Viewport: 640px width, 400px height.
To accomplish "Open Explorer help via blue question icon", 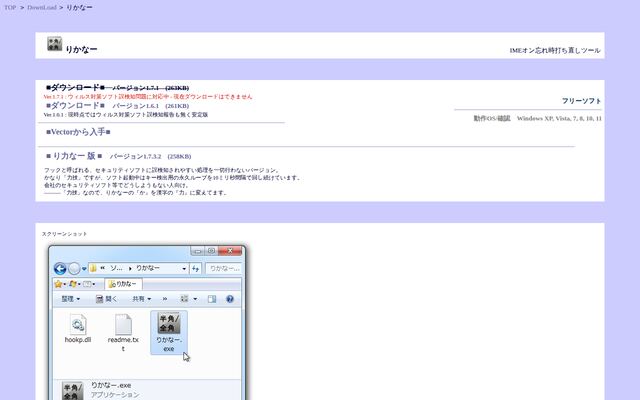I will (x=230, y=299).
